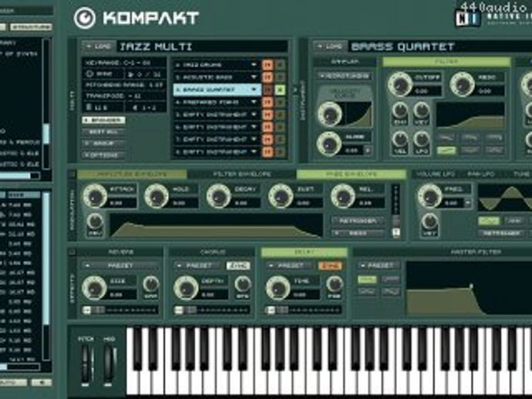Select the Filter section header tab

[x=446, y=62]
